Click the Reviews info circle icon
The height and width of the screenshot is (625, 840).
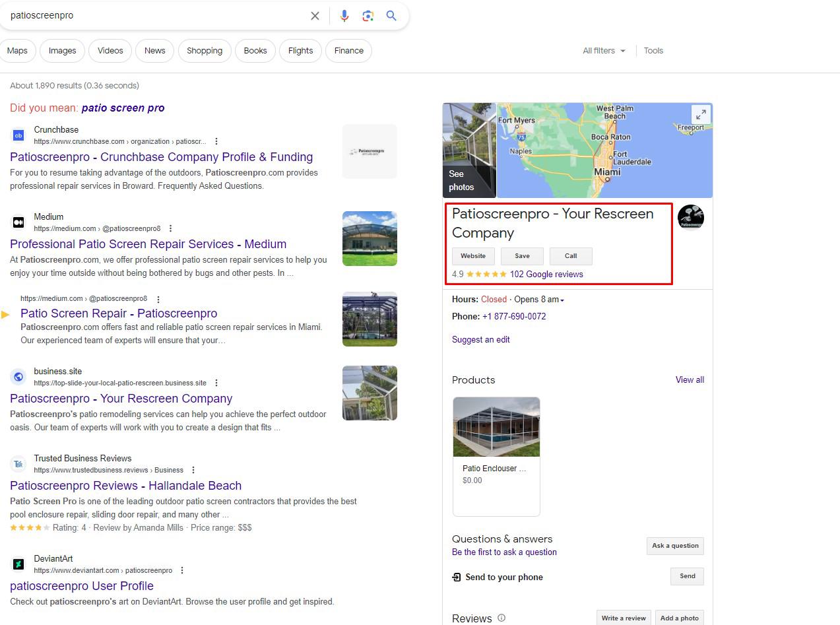pyautogui.click(x=501, y=618)
